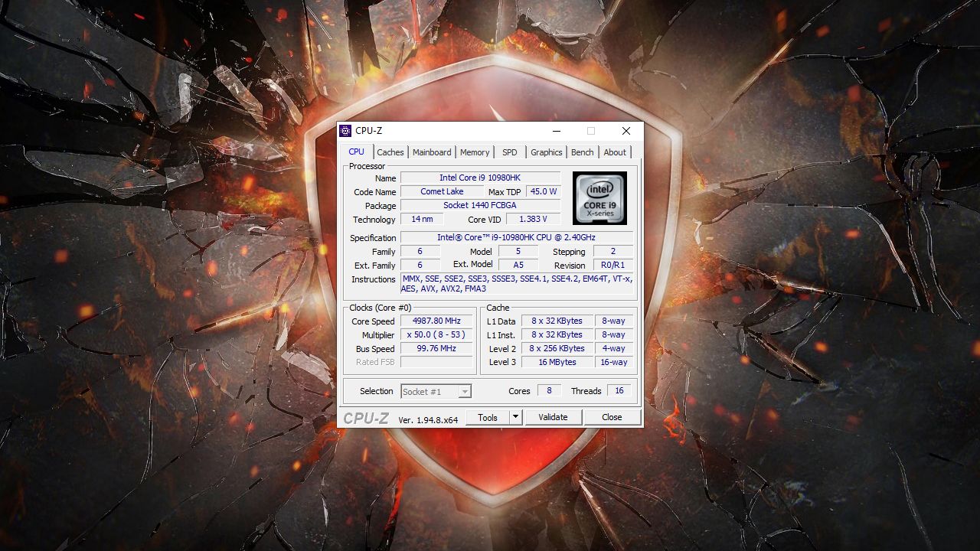The image size is (980, 551).
Task: Click the Intel Core i9 X-series logo
Action: click(x=599, y=198)
